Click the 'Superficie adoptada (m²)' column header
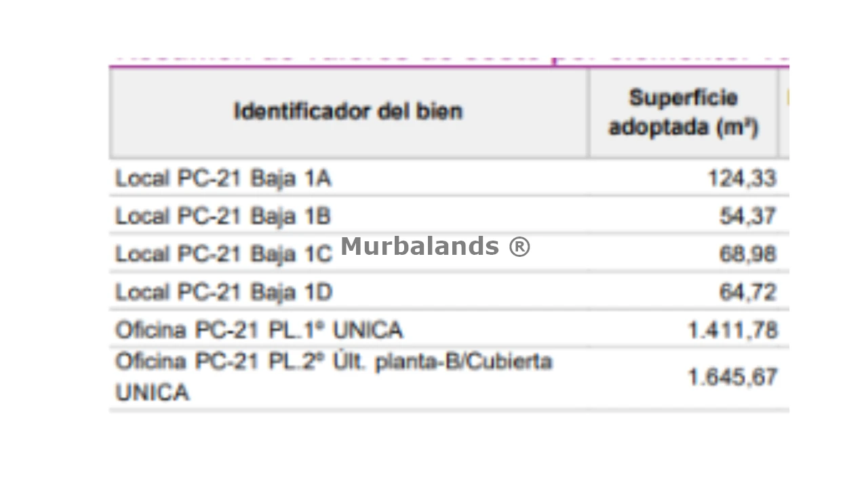 tap(683, 112)
